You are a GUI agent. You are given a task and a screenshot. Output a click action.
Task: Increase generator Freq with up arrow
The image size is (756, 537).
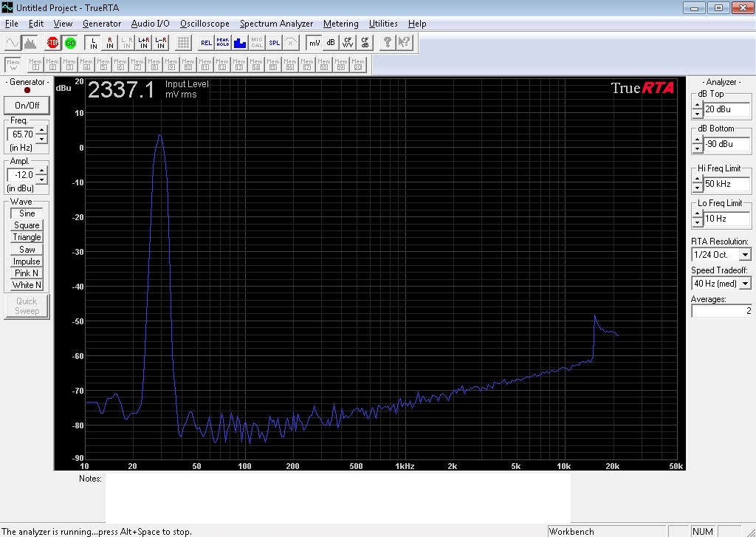[42, 130]
